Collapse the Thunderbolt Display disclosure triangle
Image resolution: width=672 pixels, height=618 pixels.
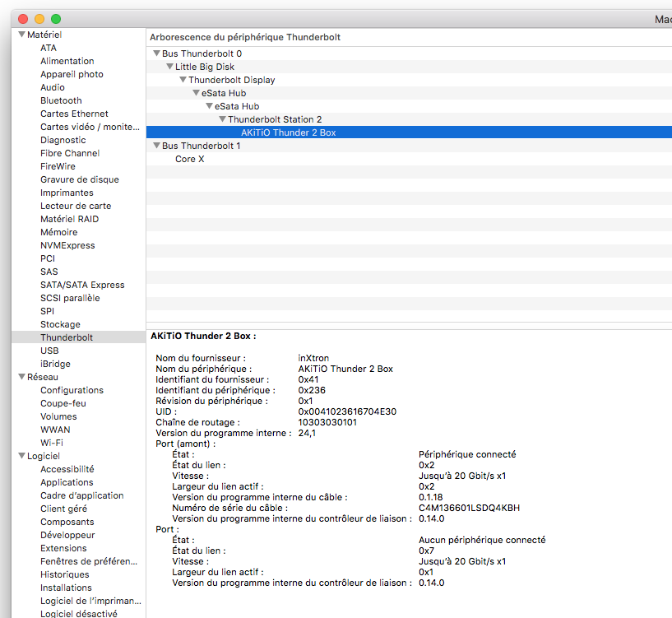183,80
